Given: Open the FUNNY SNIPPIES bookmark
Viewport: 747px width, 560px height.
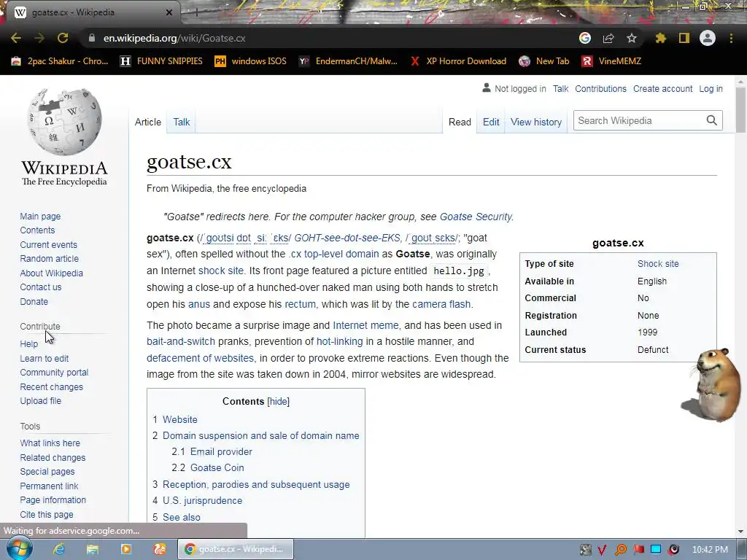Looking at the screenshot, I should (x=161, y=61).
